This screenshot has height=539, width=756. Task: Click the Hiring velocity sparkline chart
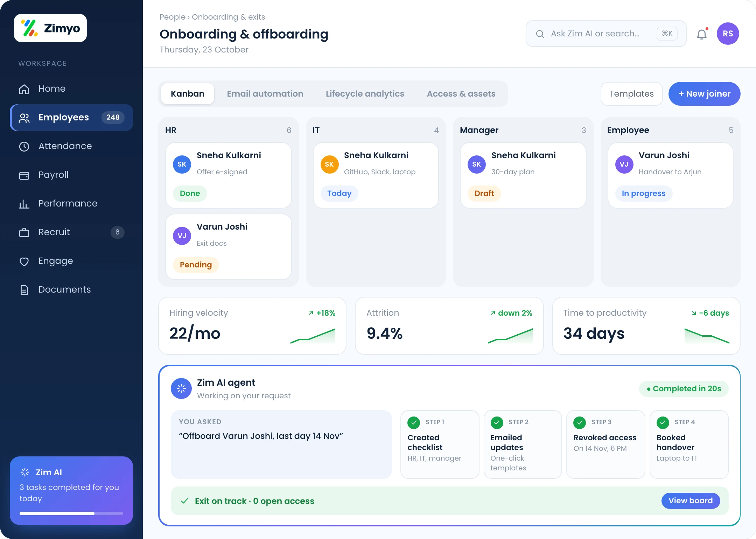(x=313, y=336)
